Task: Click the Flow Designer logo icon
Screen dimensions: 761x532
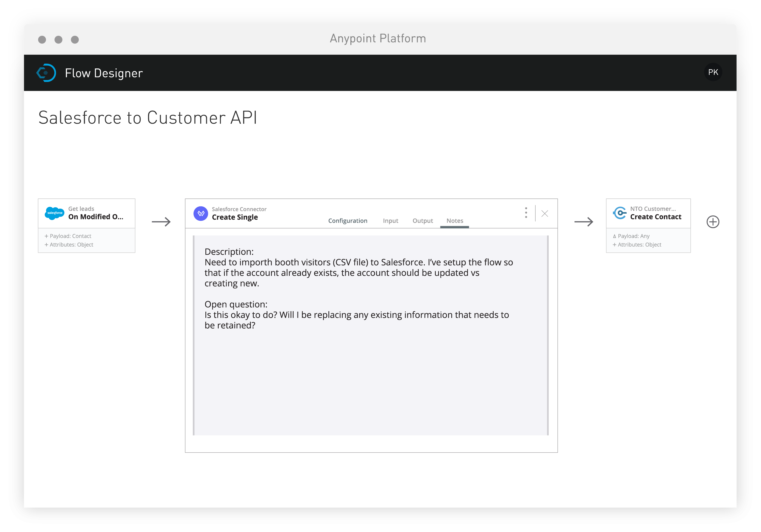Action: click(x=46, y=73)
